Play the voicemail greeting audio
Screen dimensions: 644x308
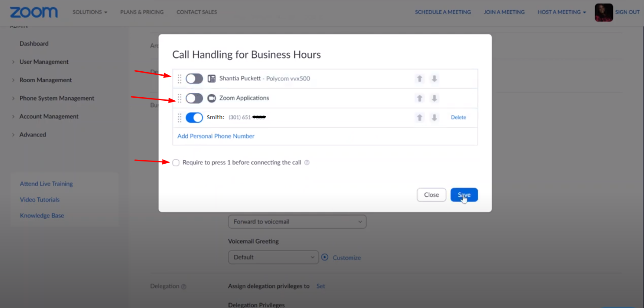coord(325,257)
